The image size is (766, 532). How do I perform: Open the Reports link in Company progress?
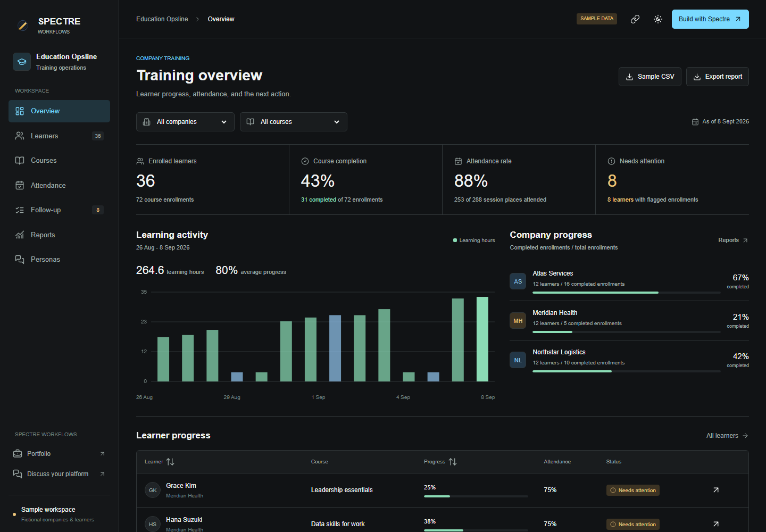click(x=733, y=240)
